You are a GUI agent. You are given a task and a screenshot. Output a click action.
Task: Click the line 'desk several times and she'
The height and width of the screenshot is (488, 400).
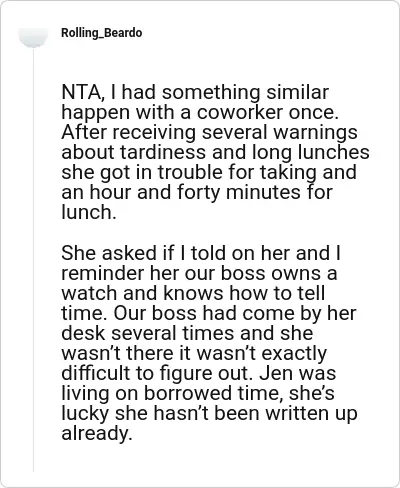click(x=187, y=333)
